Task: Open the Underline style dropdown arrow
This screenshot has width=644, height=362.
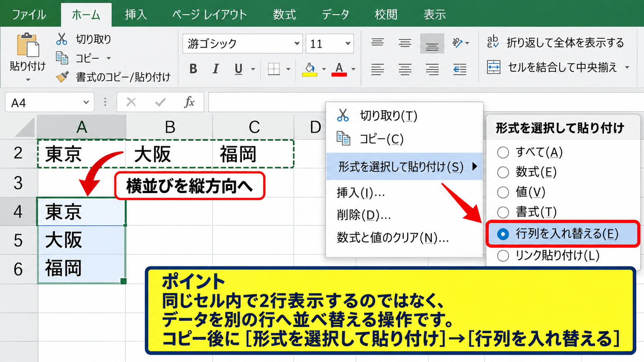Action: 253,69
